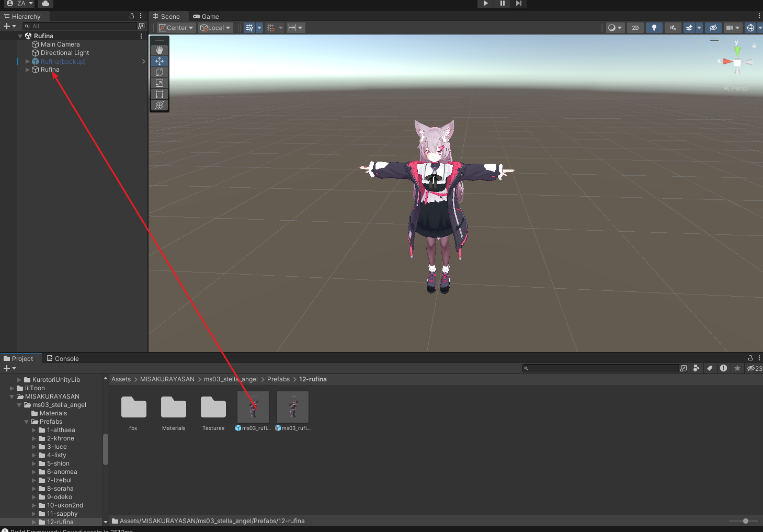
Task: Toggle scene audio mute button
Action: tap(673, 28)
